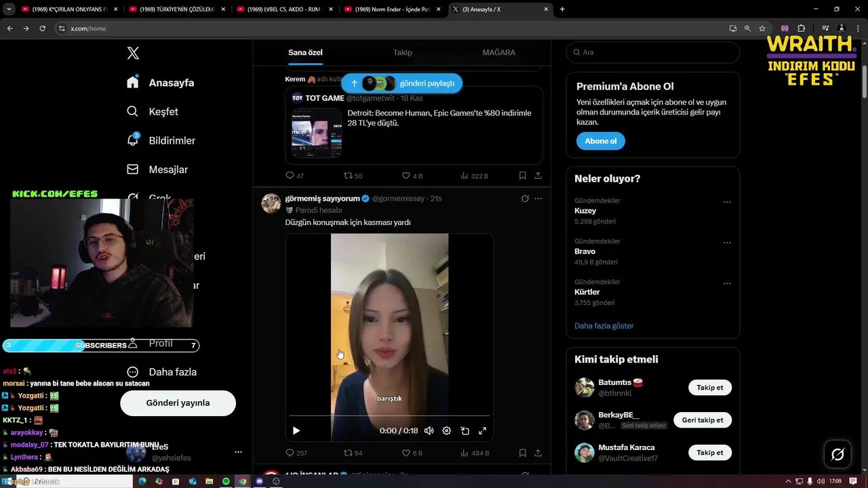Viewport: 868px width, 488px height.
Task: Open more options for Kuzey trend
Action: 727,202
